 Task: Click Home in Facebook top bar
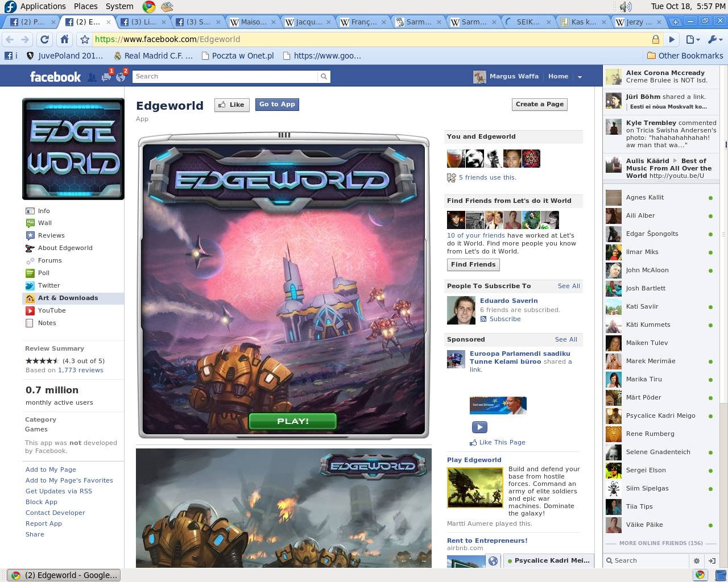click(x=558, y=76)
